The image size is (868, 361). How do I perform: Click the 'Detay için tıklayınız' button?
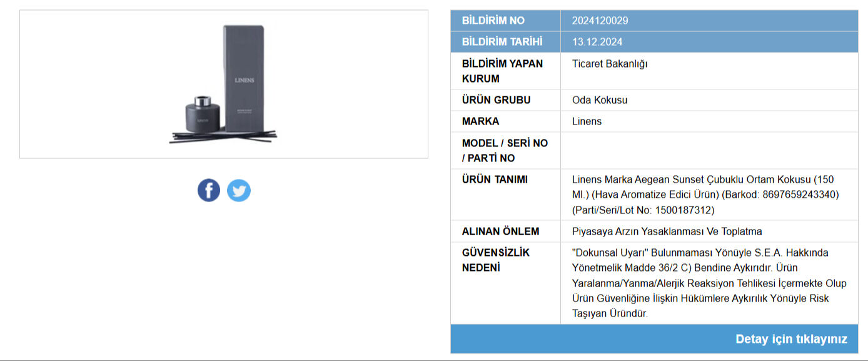coord(791,339)
